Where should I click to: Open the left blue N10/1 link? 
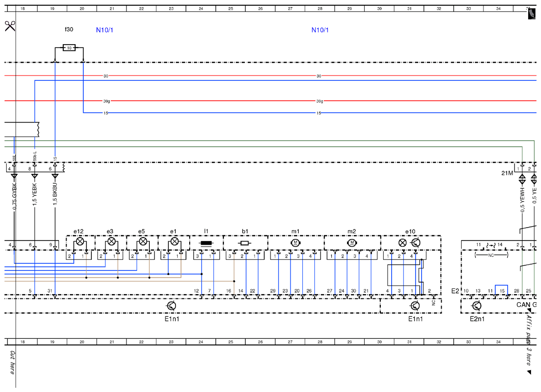[105, 30]
